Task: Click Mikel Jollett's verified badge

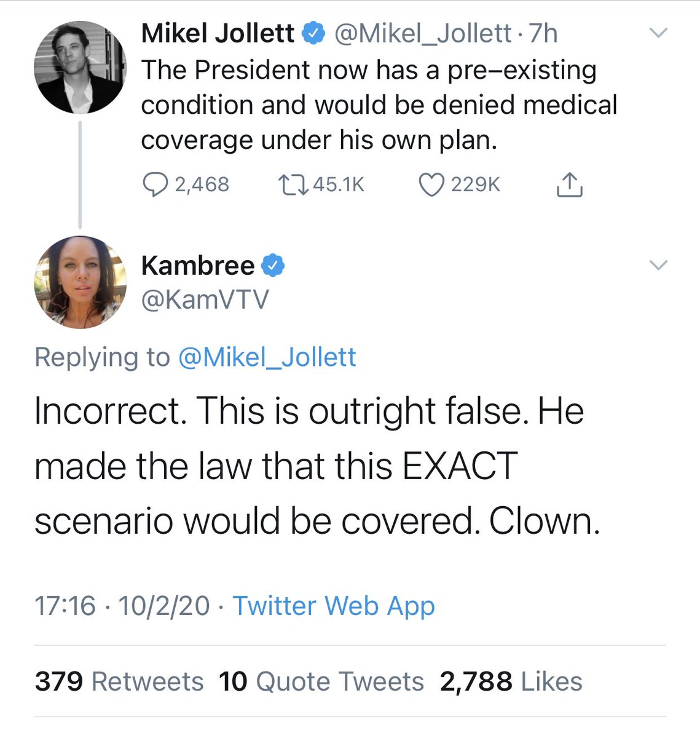Action: click(315, 33)
